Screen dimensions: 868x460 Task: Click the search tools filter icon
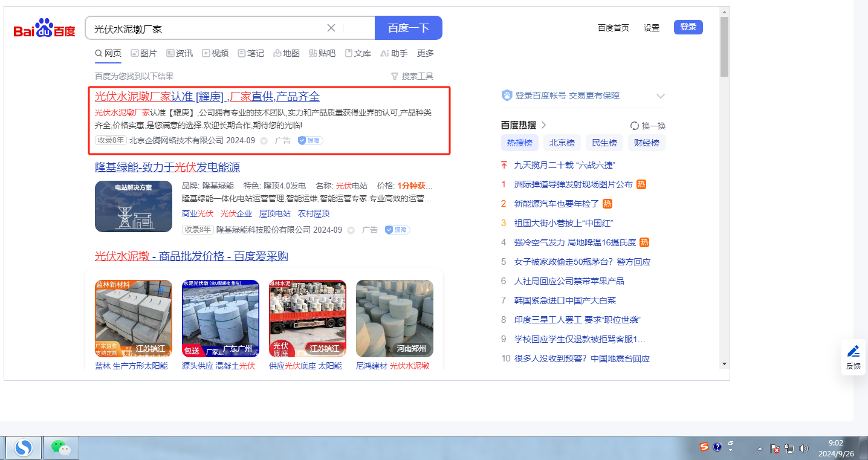395,76
